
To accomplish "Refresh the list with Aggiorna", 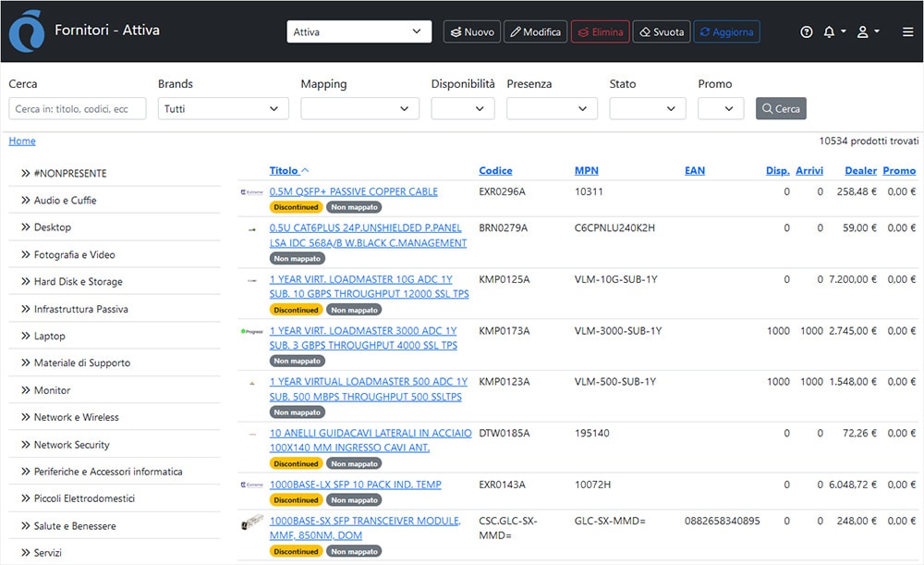I will click(x=726, y=31).
